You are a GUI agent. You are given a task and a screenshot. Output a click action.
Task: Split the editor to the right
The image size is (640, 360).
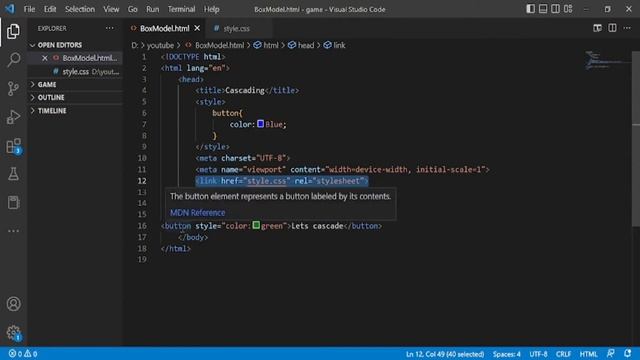pyautogui.click(x=612, y=28)
